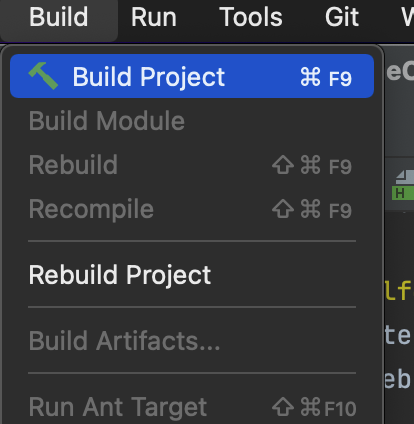Viewport: 414px width, 424px height.
Task: Select the disabled Rebuild menu item
Action: tap(192, 165)
